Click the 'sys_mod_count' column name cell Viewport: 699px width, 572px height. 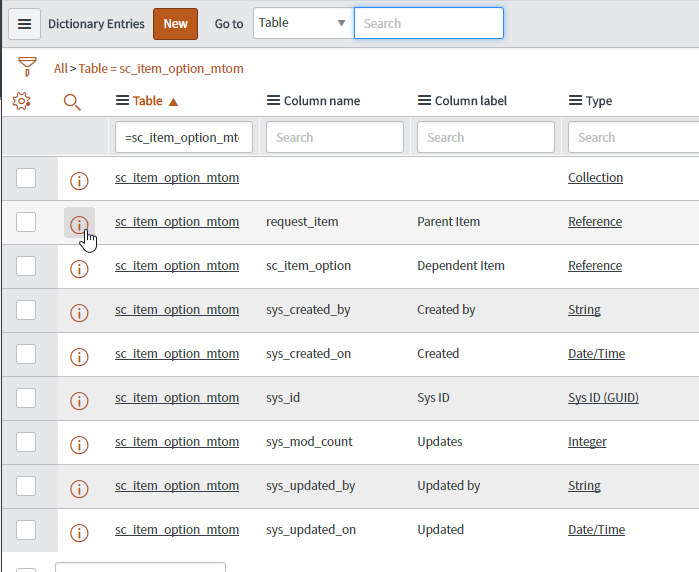309,442
